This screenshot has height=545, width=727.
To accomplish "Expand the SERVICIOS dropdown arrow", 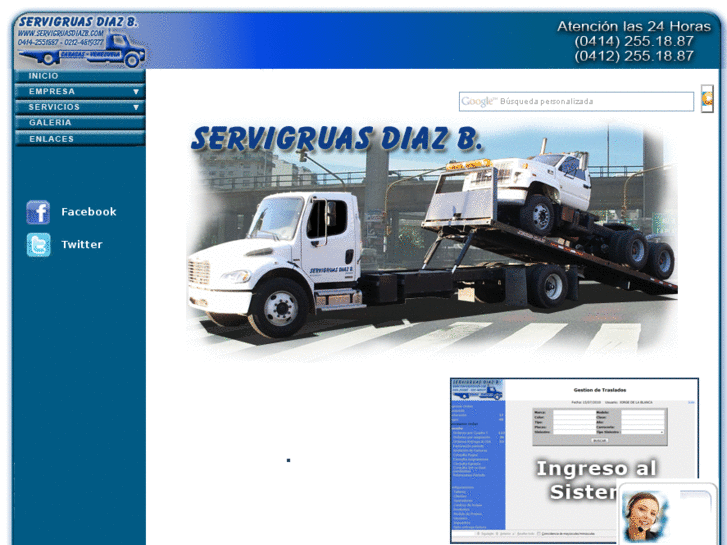I will [136, 108].
